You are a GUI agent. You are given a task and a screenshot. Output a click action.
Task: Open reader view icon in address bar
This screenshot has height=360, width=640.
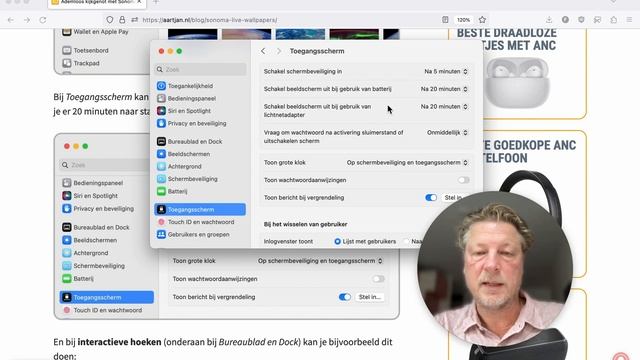[x=445, y=20]
